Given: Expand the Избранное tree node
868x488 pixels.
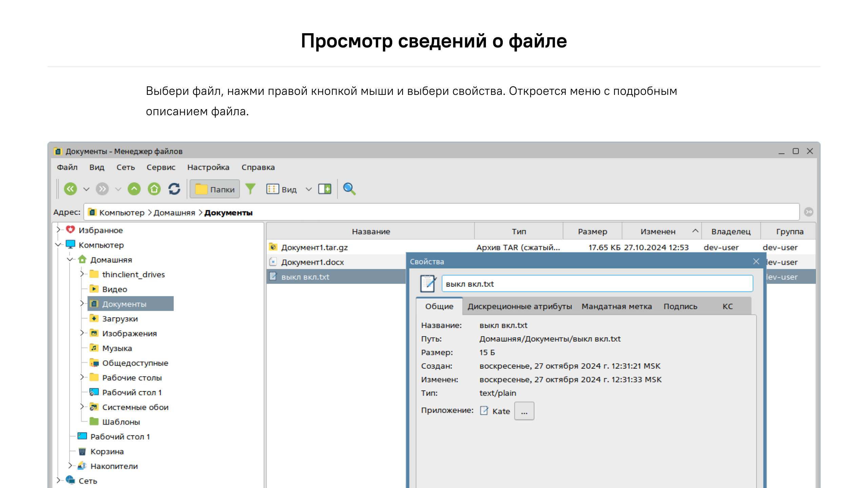Looking at the screenshot, I should (x=58, y=230).
